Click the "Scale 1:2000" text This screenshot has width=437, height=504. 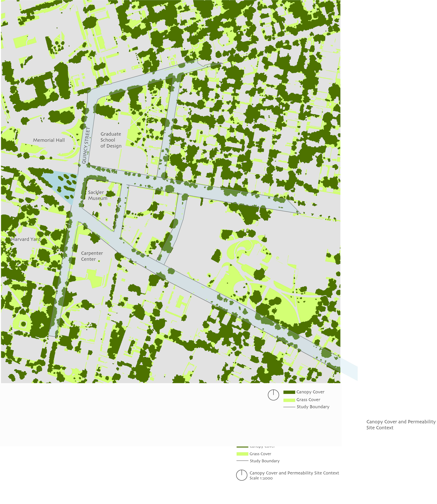(261, 478)
